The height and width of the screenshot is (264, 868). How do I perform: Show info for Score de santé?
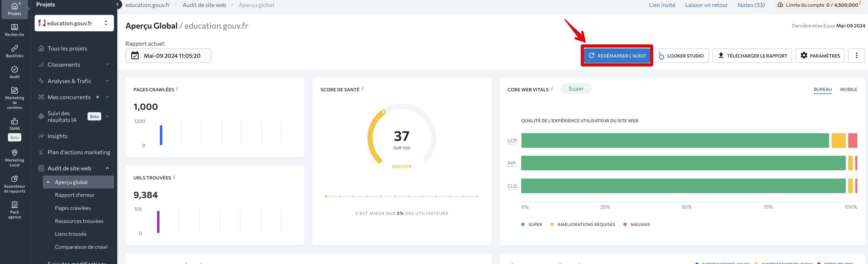tap(363, 89)
